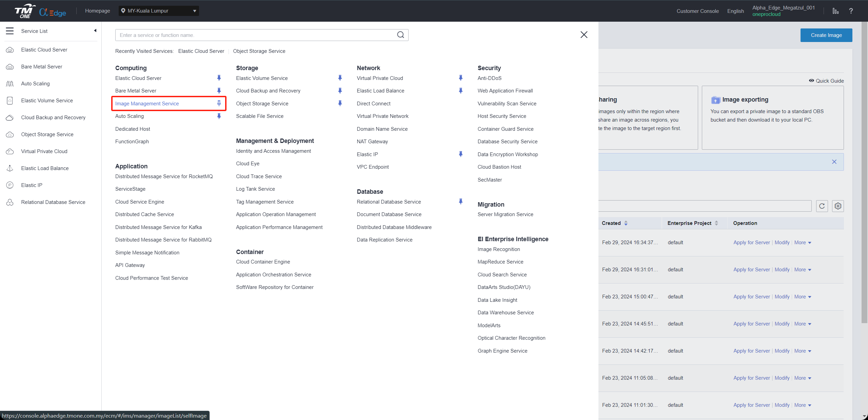Image resolution: width=868 pixels, height=420 pixels.
Task: Open Virtual Private Cloud sidebar item
Action: 44,151
